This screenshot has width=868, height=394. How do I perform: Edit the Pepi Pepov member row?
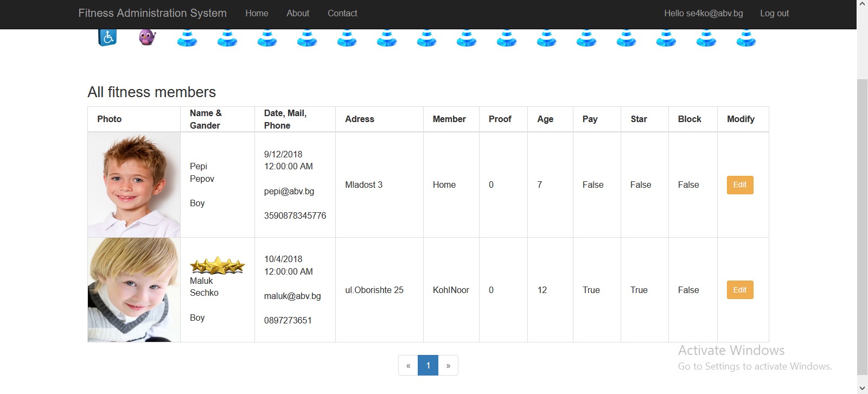[x=740, y=185]
